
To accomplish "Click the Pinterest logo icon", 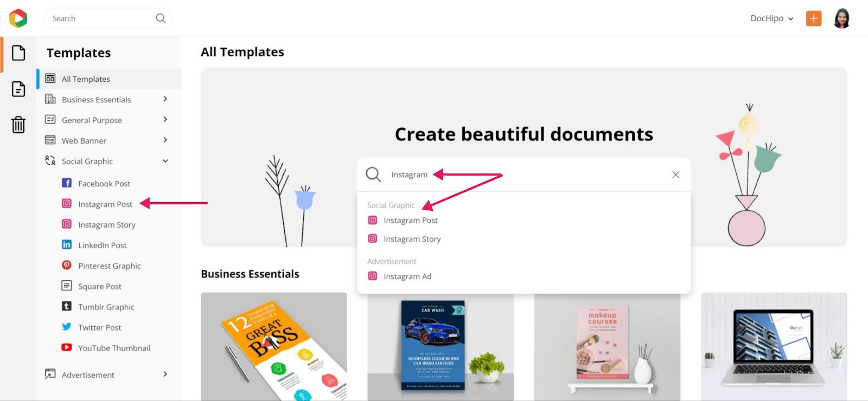I will pyautogui.click(x=67, y=266).
